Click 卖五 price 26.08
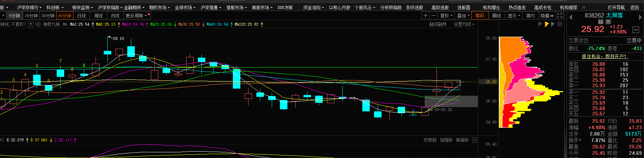This screenshot has width=644, height=158. 598,64
